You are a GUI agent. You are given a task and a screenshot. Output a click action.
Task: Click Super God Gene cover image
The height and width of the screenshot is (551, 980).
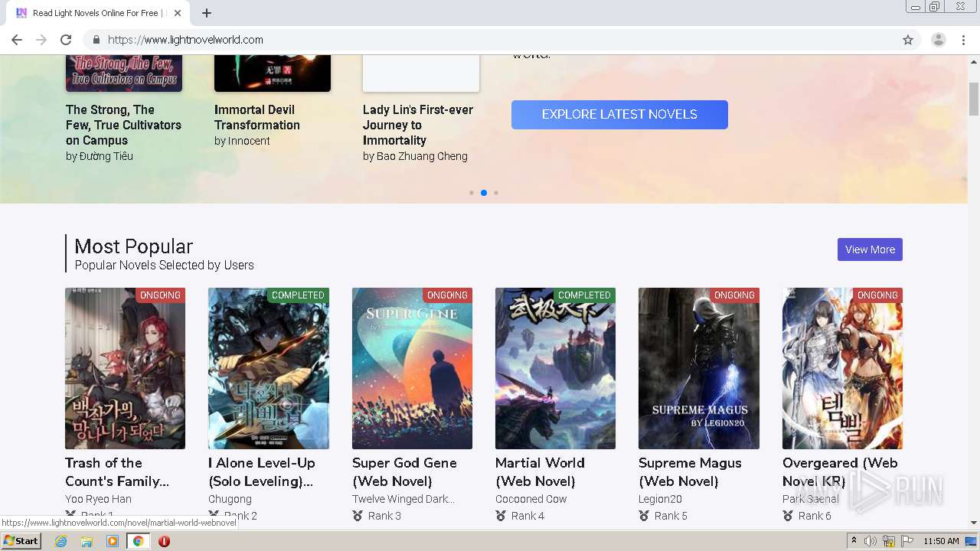tap(412, 368)
